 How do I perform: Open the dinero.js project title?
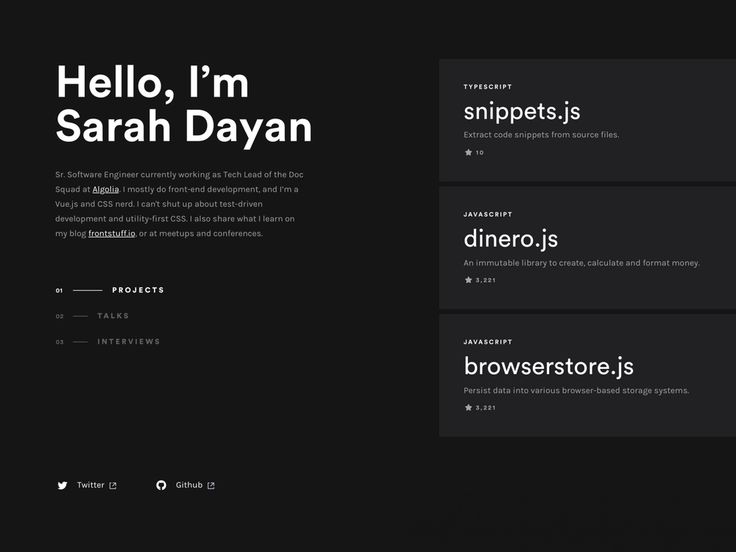[x=511, y=239]
